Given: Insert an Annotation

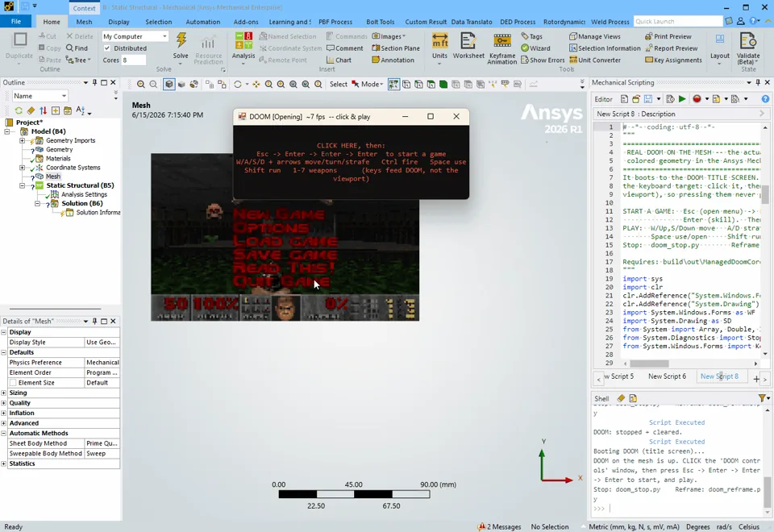Looking at the screenshot, I should coord(393,60).
